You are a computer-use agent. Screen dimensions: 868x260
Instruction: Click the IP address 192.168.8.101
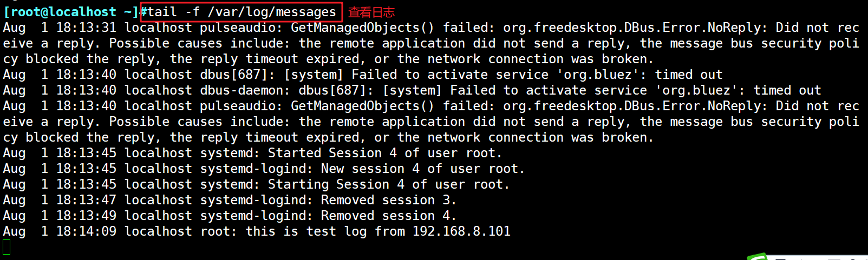461,231
